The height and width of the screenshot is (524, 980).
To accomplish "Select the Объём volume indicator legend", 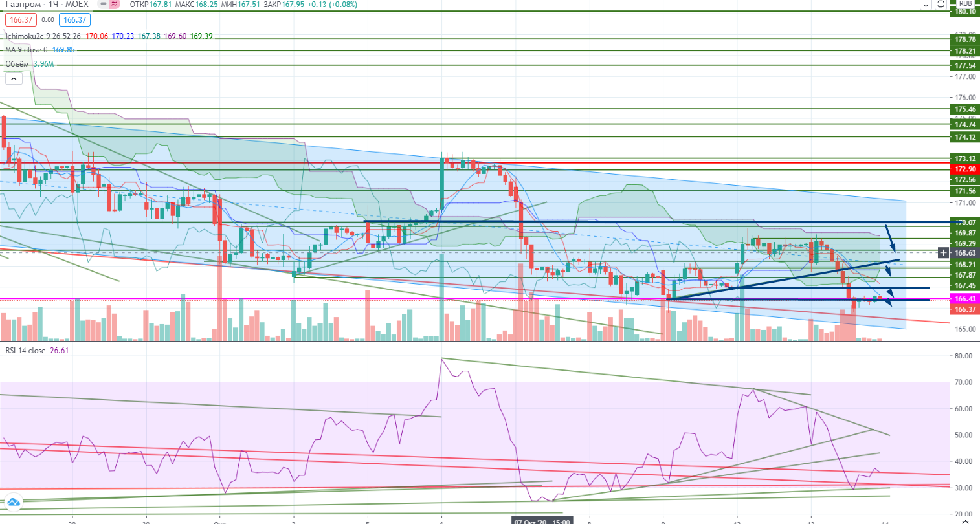I will coord(17,64).
